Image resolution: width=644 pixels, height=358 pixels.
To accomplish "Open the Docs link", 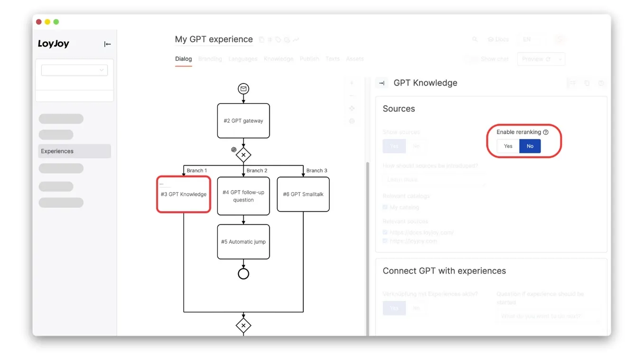I will point(498,39).
